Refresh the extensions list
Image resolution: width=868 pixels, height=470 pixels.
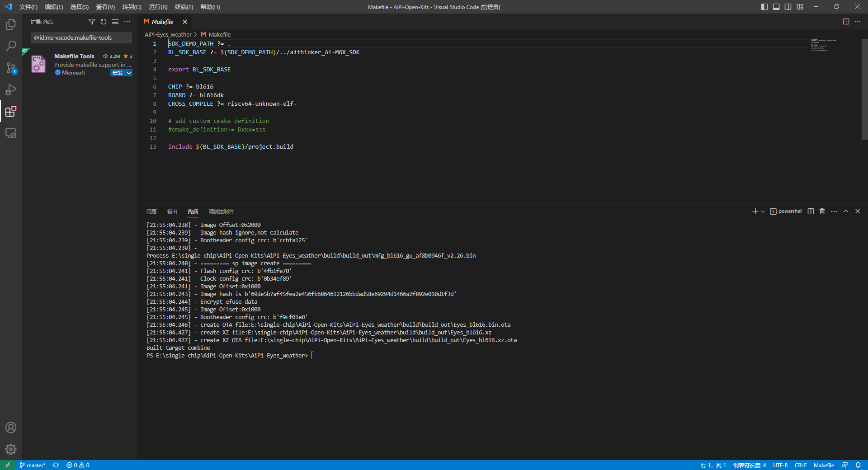104,22
